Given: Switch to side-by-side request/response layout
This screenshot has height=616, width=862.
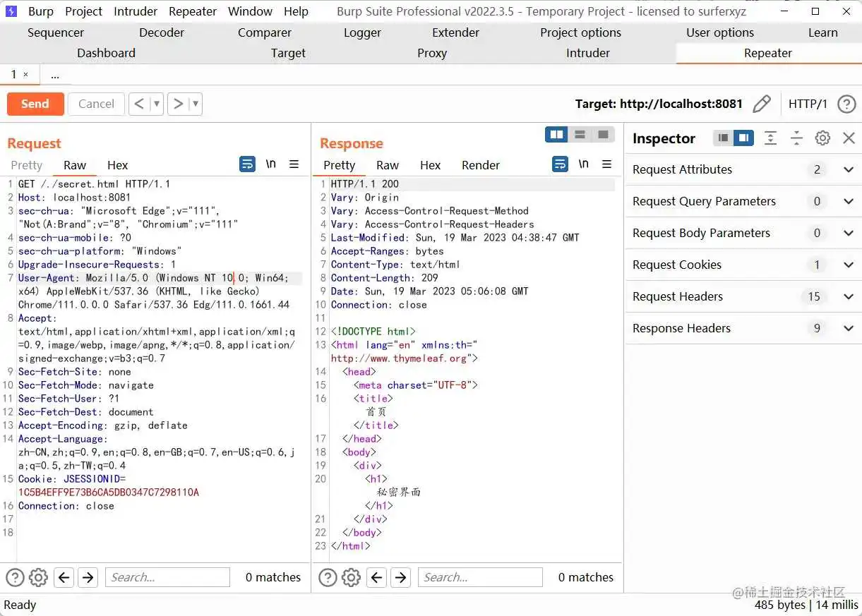Looking at the screenshot, I should tap(557, 135).
